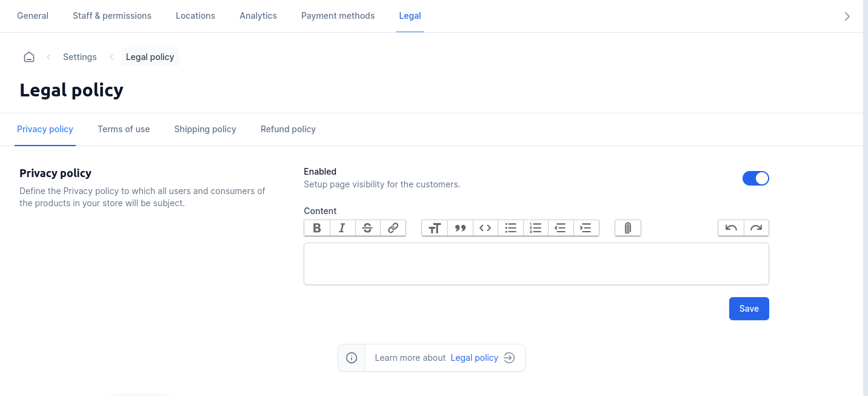
Task: Open the Payment methods settings tab
Action: [x=338, y=16]
